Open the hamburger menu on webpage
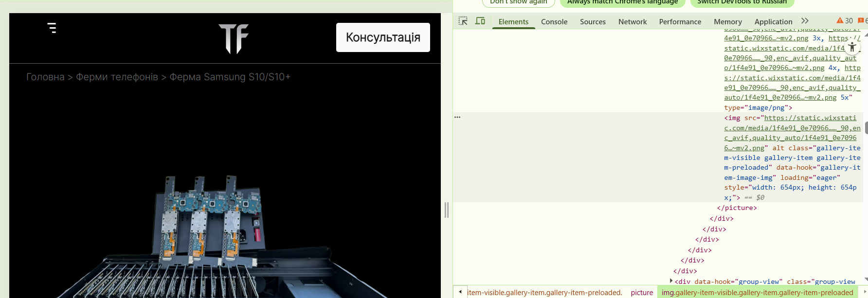 tap(52, 28)
